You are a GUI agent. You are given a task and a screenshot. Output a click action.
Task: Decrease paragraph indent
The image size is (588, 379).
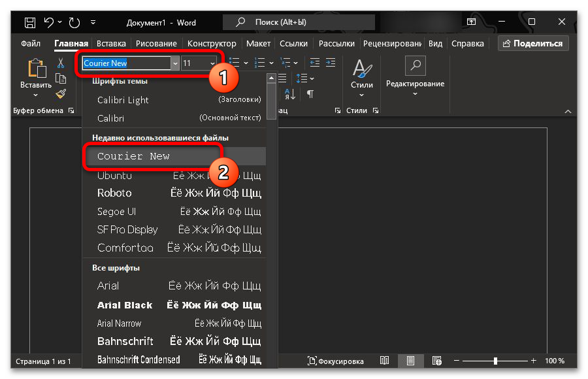[315, 63]
